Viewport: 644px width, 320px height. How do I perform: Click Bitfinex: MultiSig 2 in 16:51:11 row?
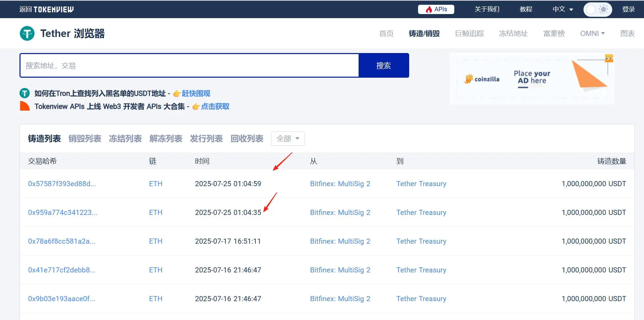(x=340, y=241)
